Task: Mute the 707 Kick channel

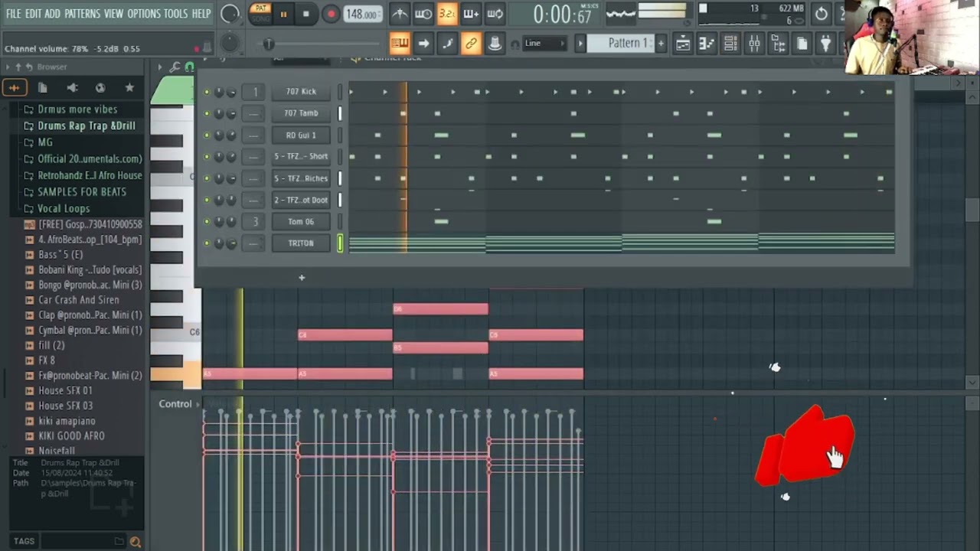Action: pyautogui.click(x=206, y=92)
